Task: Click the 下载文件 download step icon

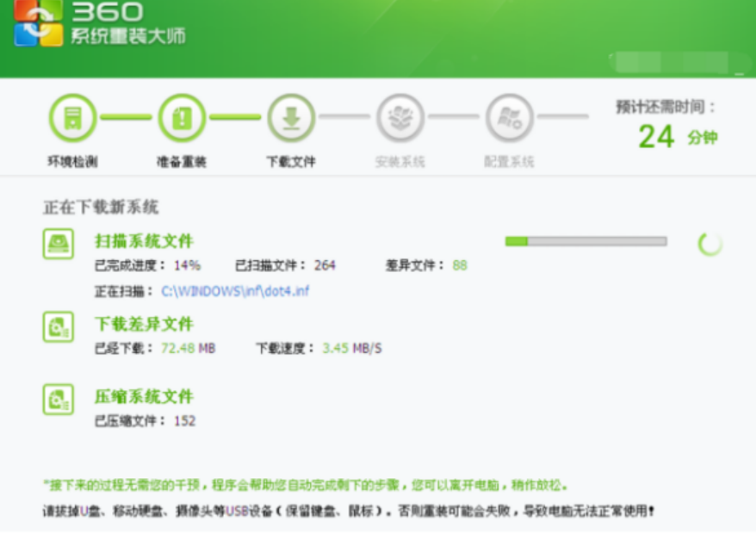Action: click(291, 118)
